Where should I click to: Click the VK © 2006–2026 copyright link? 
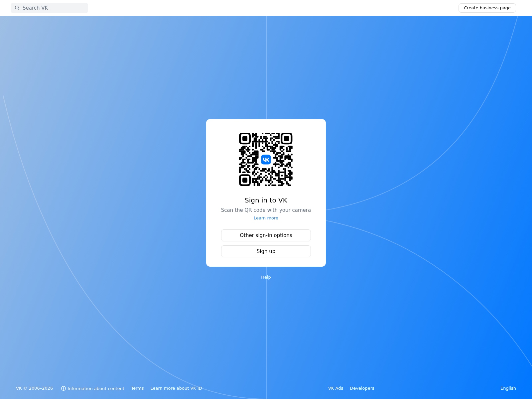pos(35,388)
